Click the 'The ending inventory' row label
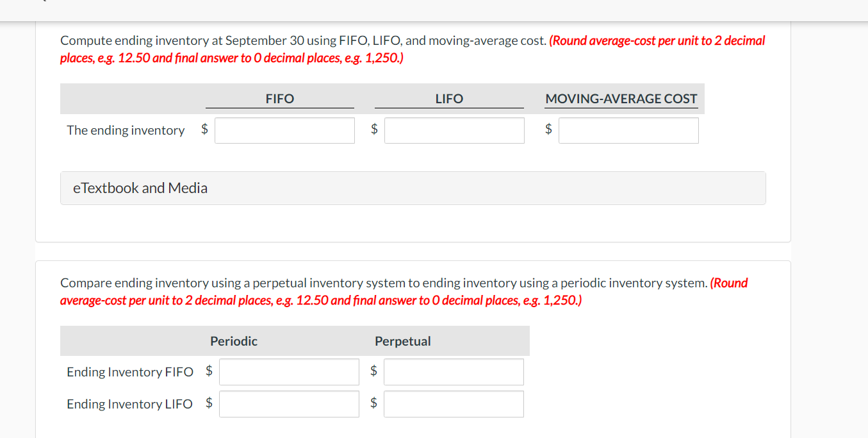 [126, 130]
